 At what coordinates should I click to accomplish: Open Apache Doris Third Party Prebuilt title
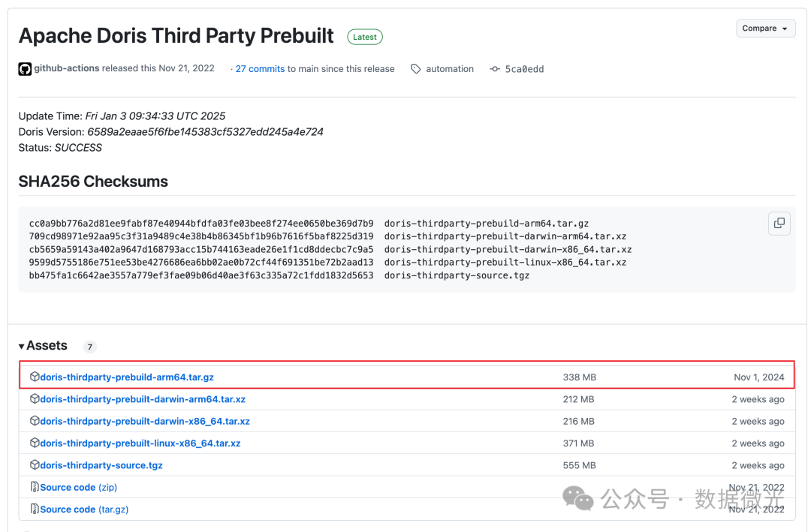(x=176, y=35)
